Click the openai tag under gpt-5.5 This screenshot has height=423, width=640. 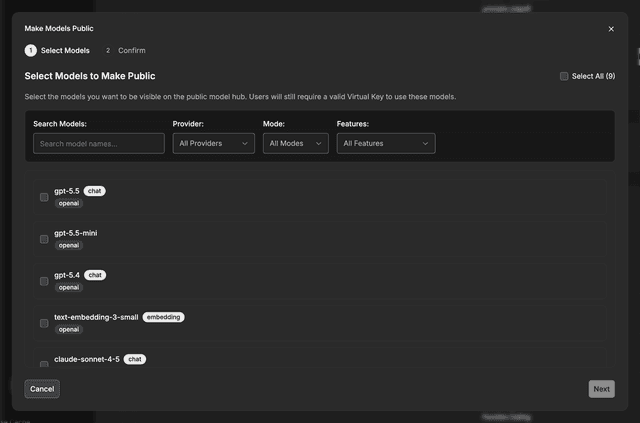click(69, 203)
